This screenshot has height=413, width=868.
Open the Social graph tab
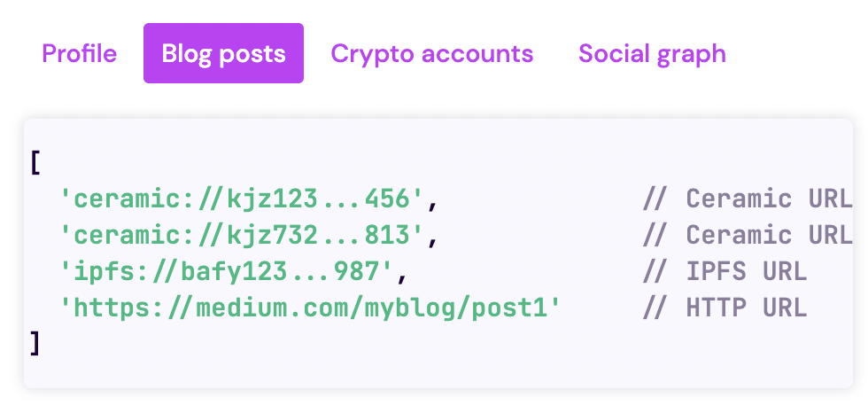[x=652, y=54]
